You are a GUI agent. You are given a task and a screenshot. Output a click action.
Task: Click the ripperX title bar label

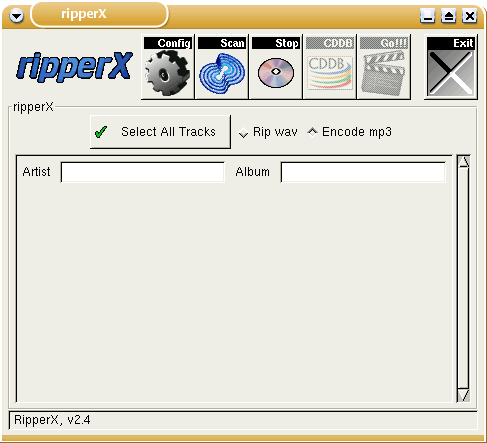84,14
